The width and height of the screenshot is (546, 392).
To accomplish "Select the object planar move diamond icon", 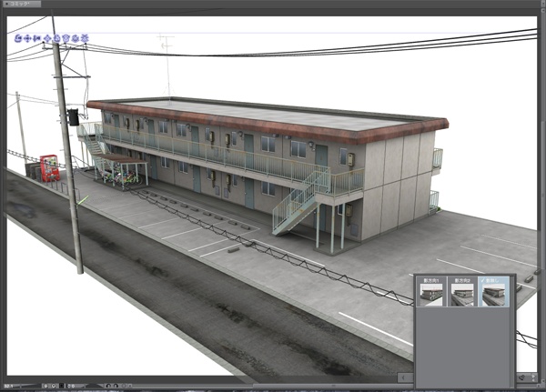I will 48,38.
